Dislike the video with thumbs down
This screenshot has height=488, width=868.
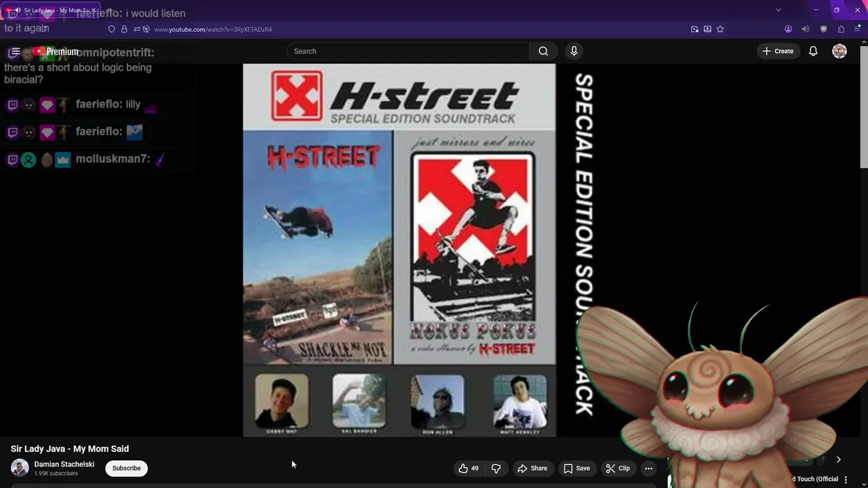point(496,468)
